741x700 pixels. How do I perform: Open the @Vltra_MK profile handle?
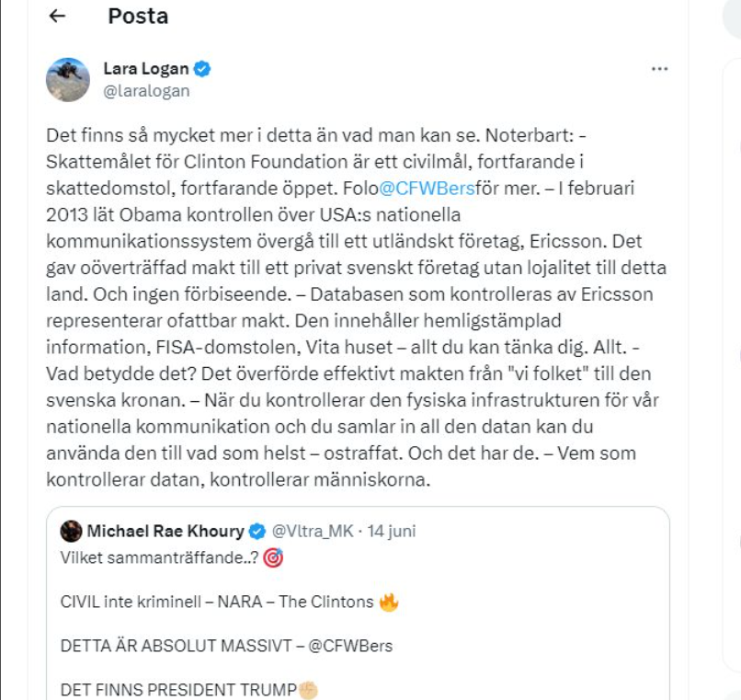(x=313, y=526)
